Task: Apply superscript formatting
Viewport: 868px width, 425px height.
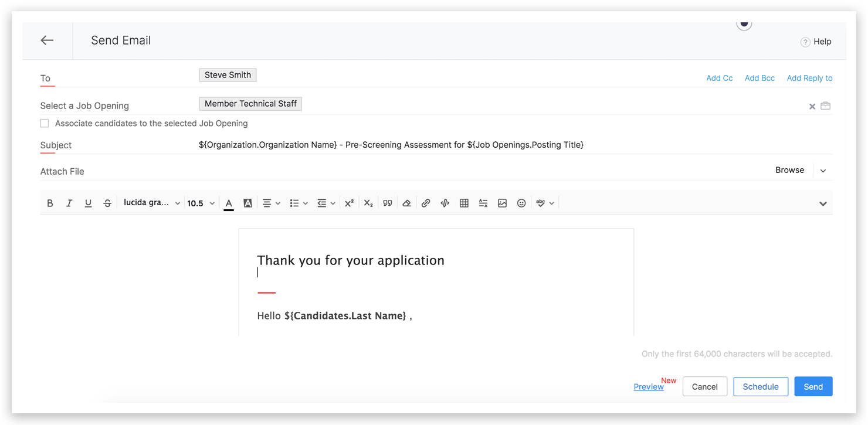Action: [x=349, y=203]
